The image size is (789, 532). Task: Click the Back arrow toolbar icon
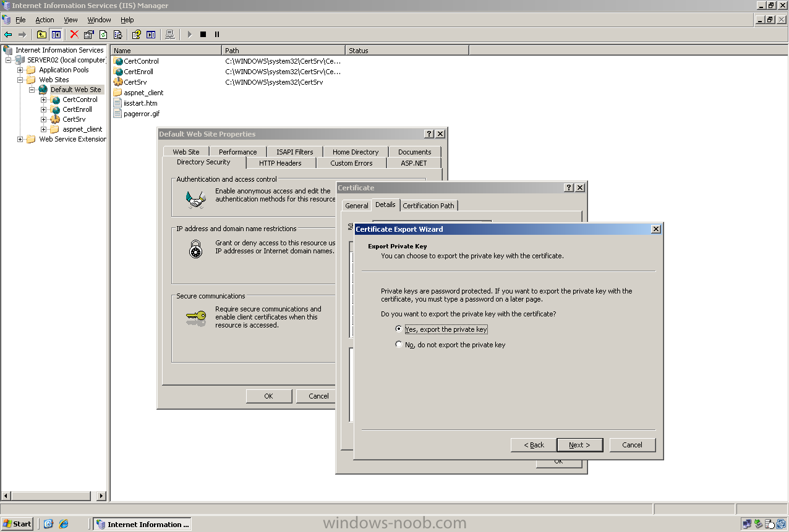(8, 35)
